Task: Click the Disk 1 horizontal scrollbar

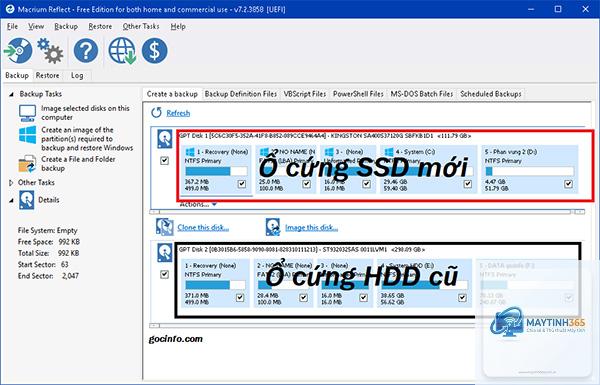Action: (367, 211)
